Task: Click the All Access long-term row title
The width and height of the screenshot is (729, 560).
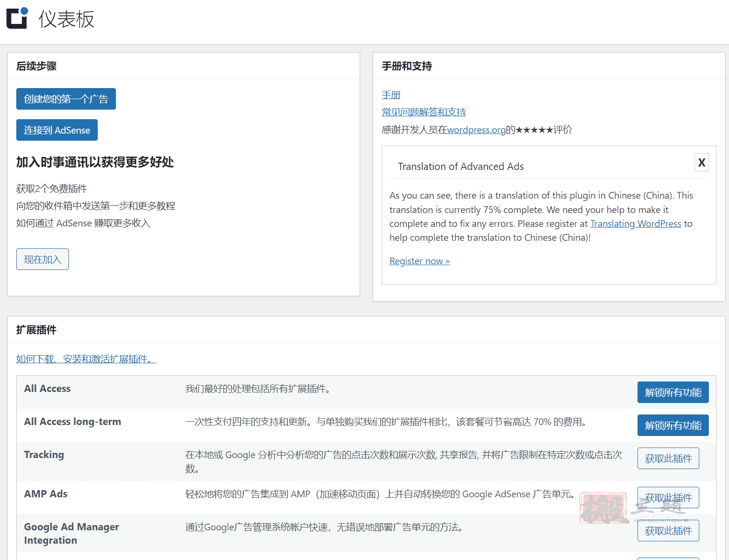Action: coord(73,422)
